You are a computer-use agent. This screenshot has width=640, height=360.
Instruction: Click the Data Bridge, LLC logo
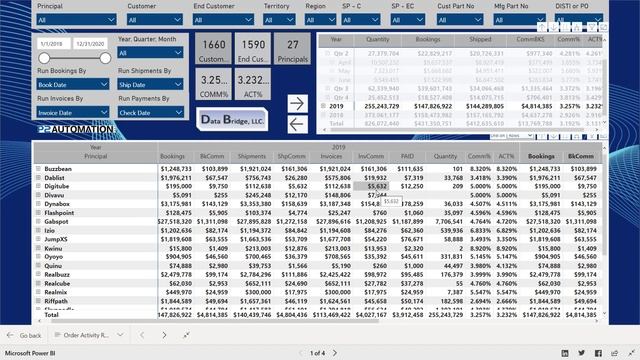pos(232,120)
